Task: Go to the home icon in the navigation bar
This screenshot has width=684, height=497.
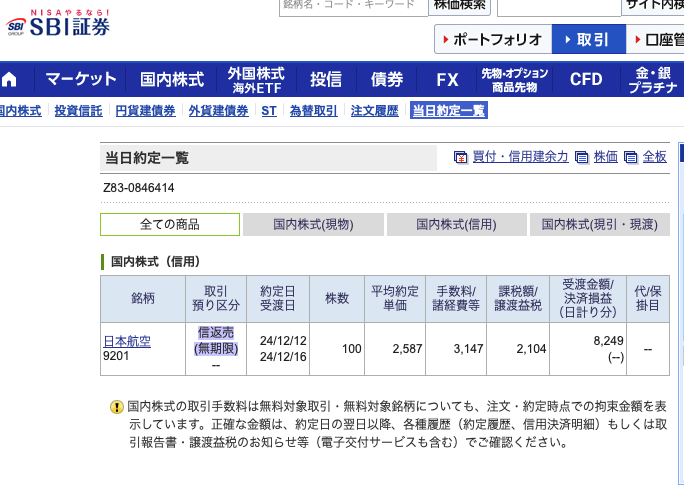Action: pos(9,79)
